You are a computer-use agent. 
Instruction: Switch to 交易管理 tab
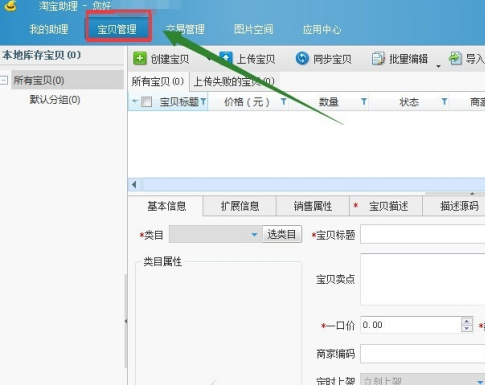(x=185, y=29)
